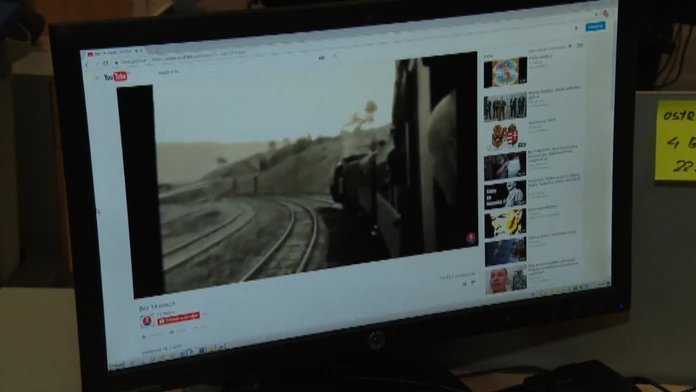Open suggested video with blue dark thumbnail

click(506, 251)
